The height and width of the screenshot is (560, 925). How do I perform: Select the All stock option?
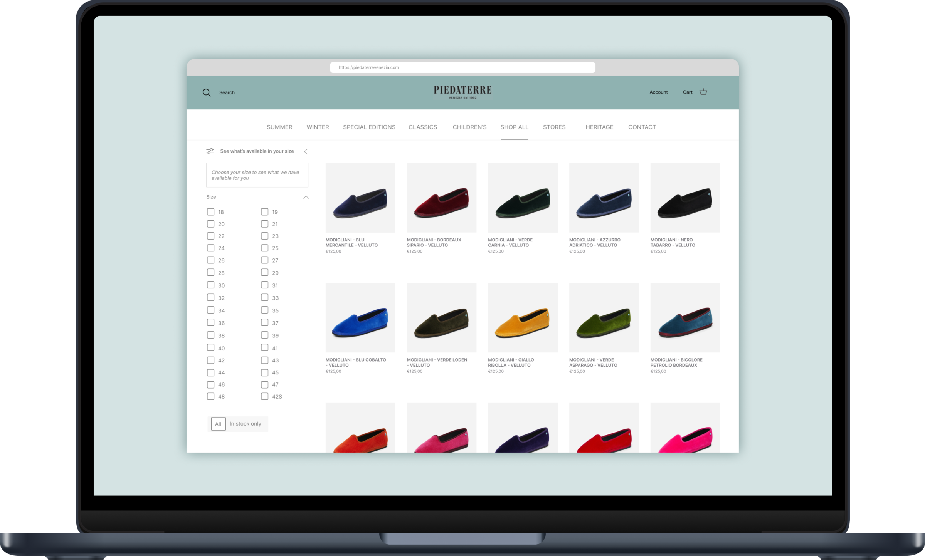(218, 424)
